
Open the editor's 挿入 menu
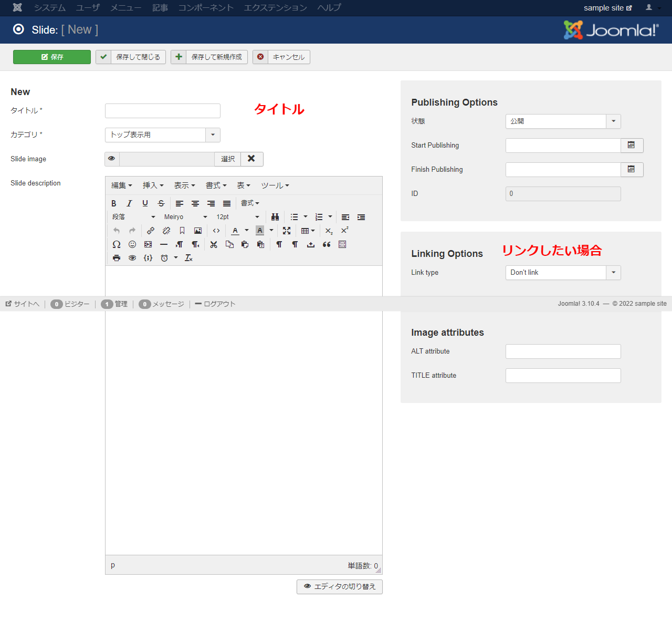click(153, 185)
